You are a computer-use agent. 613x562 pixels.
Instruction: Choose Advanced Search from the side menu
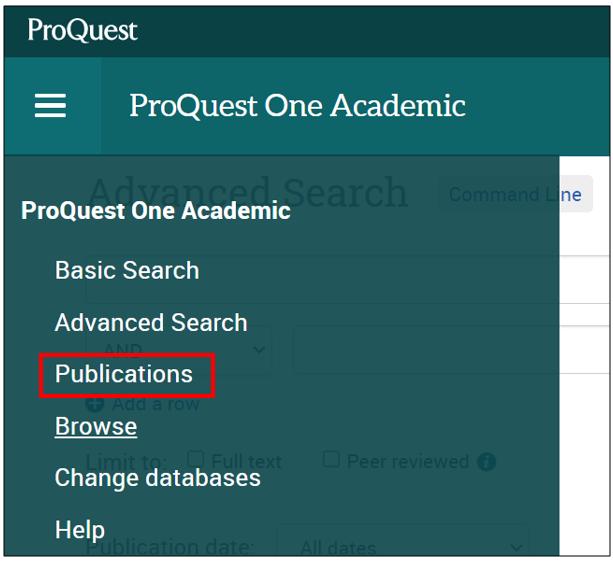click(151, 322)
